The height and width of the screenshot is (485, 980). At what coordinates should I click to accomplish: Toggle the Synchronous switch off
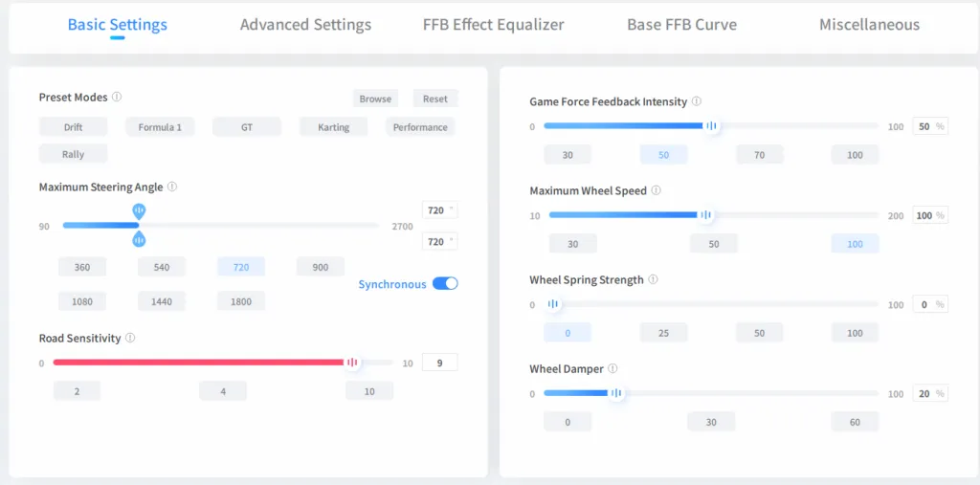tap(445, 283)
